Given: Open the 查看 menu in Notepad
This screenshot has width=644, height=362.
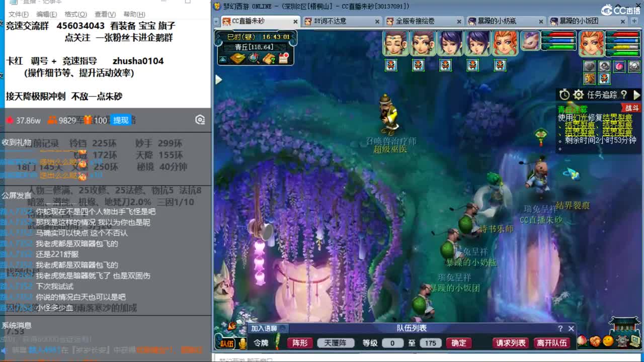Looking at the screenshot, I should (x=105, y=14).
